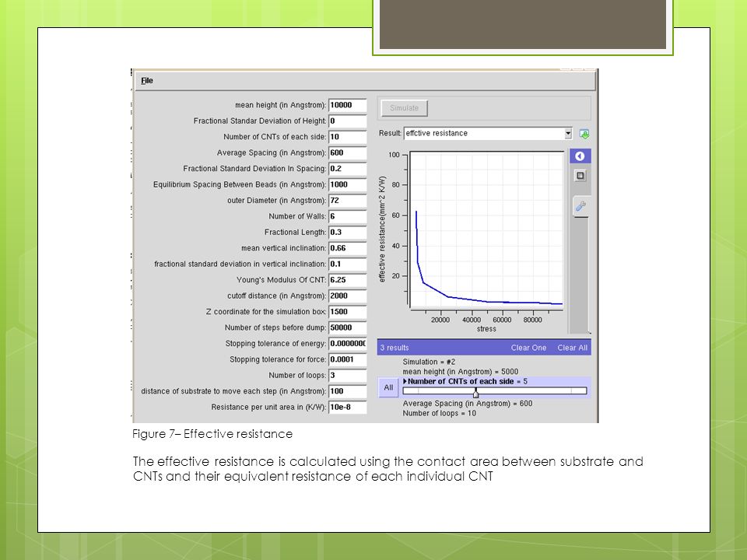Screen dimensions: 747x560
Task: Click the Number of Walls field
Action: point(347,216)
